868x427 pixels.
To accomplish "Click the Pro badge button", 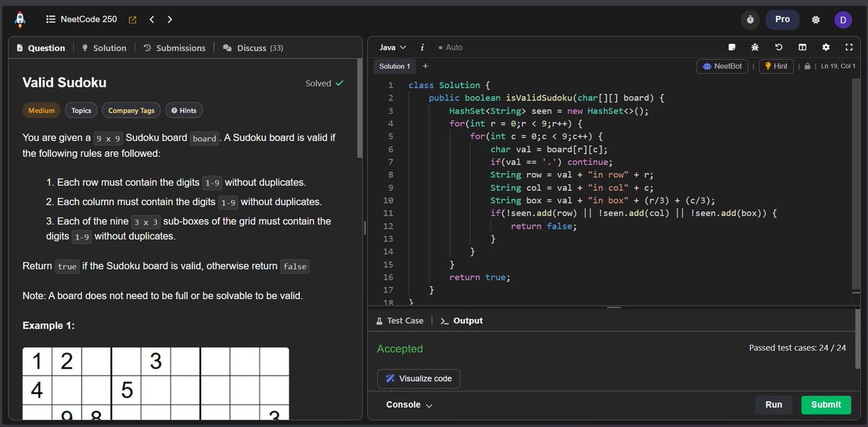I will click(x=783, y=20).
